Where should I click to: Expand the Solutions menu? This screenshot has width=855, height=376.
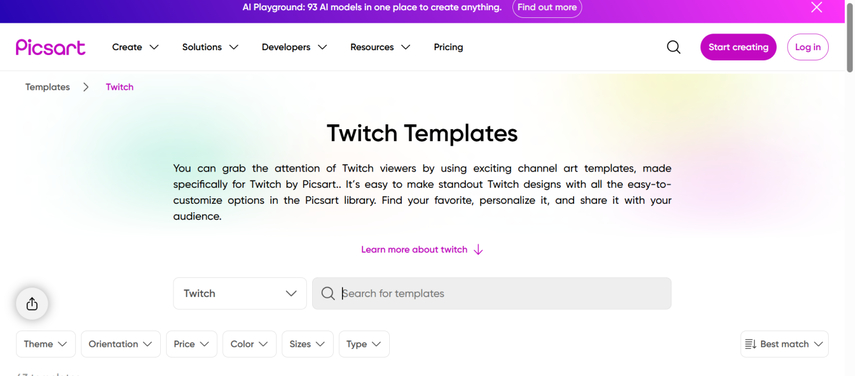(x=210, y=47)
